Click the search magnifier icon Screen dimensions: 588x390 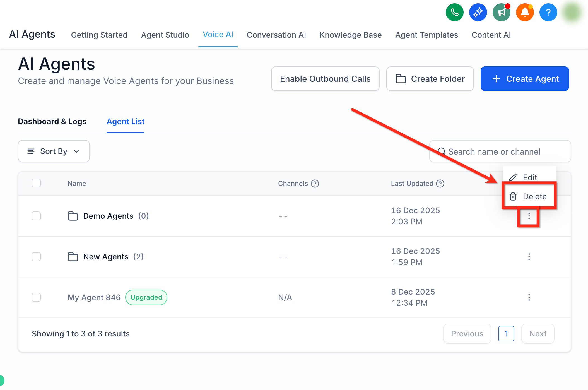442,151
